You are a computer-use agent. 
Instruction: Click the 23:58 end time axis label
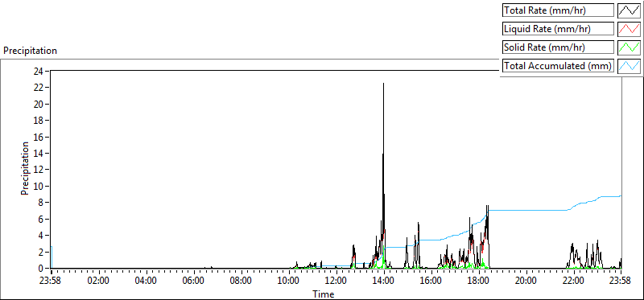point(621,282)
